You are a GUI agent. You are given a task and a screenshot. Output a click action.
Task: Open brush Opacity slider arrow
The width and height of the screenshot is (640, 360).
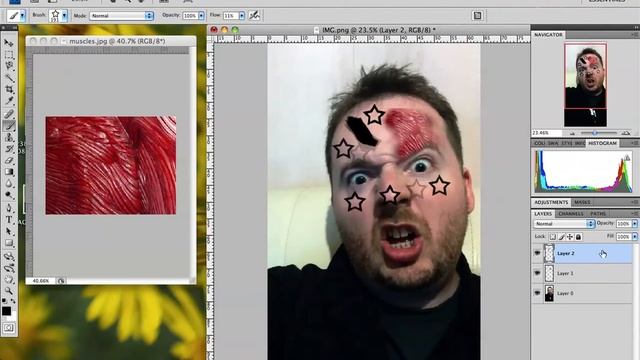tap(201, 16)
